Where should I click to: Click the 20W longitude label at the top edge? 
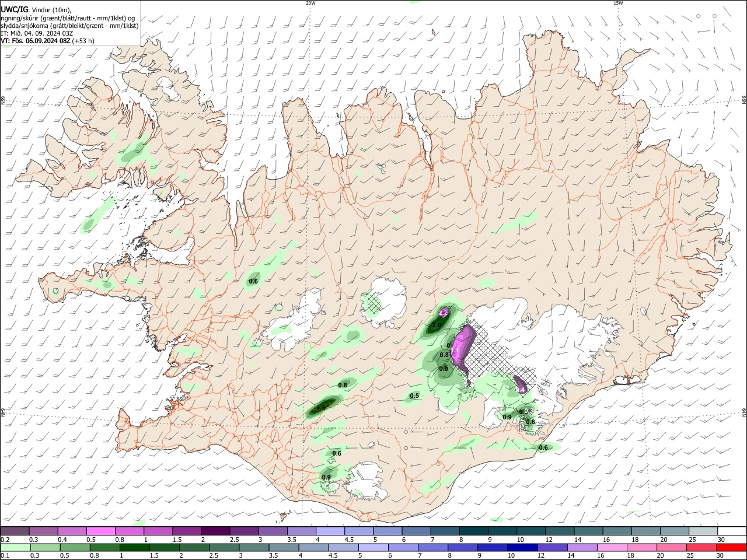coord(310,3)
